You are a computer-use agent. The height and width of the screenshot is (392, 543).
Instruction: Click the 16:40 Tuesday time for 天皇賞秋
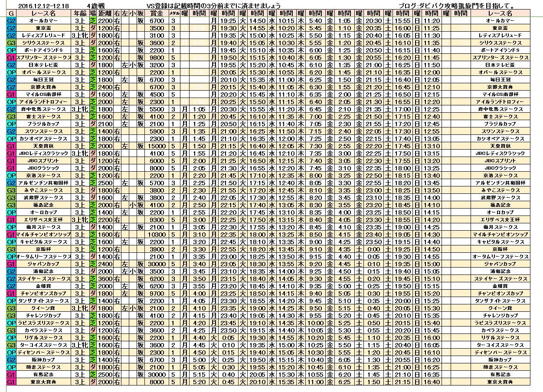tap(258, 146)
